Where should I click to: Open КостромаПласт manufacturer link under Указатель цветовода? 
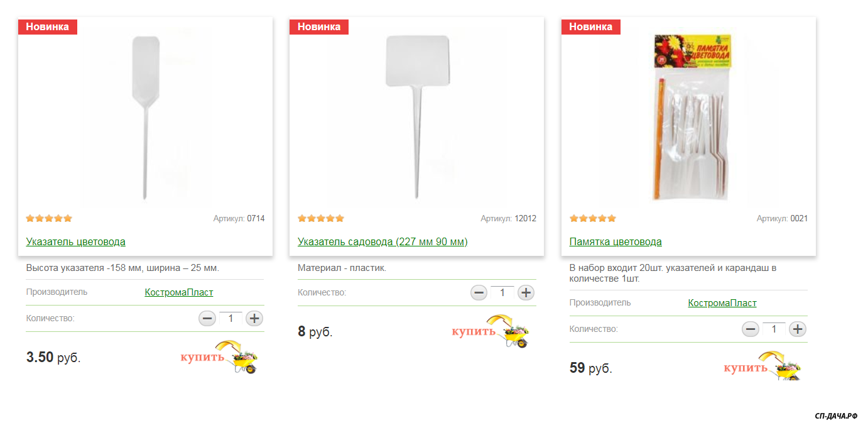[179, 292]
